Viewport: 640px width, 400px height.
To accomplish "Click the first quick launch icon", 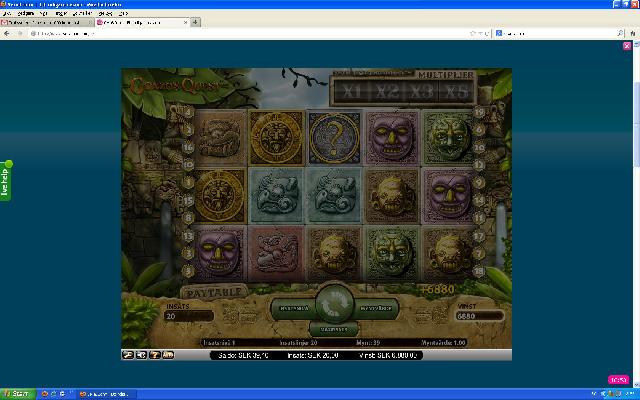I will (x=44, y=394).
